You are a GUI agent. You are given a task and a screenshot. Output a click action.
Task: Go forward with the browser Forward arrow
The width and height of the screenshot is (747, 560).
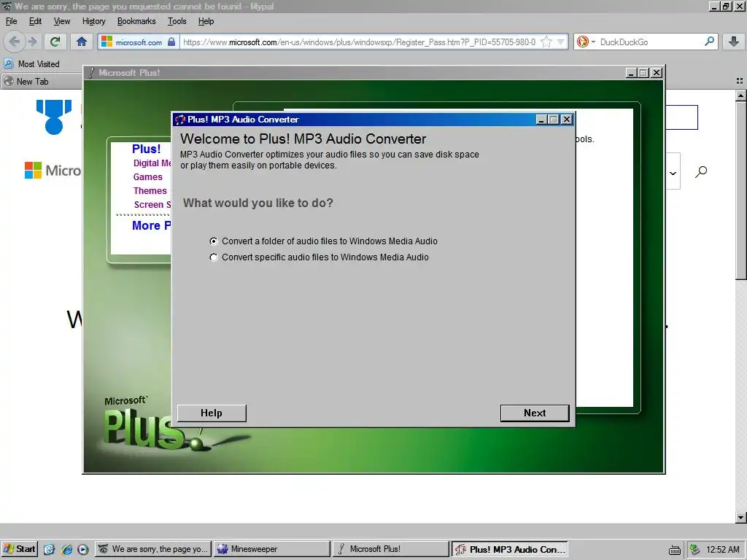32,42
